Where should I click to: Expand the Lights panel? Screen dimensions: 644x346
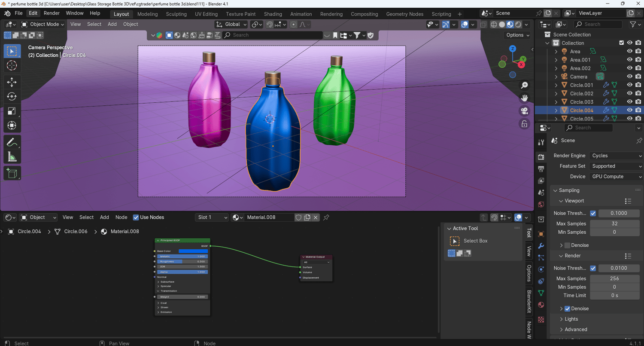pyautogui.click(x=571, y=319)
